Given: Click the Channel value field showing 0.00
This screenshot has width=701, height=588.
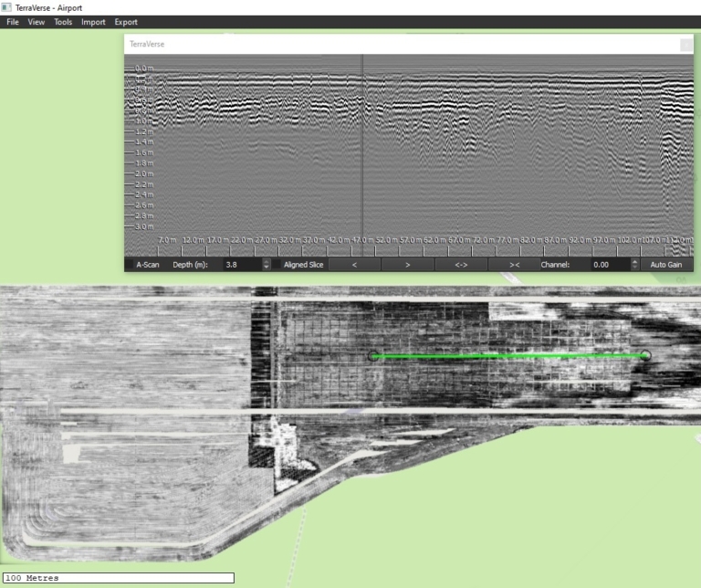Looking at the screenshot, I should pos(607,264).
